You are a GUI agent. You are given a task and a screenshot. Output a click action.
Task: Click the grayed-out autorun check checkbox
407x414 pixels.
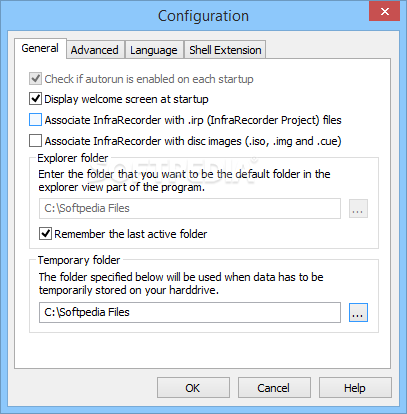click(x=35, y=79)
